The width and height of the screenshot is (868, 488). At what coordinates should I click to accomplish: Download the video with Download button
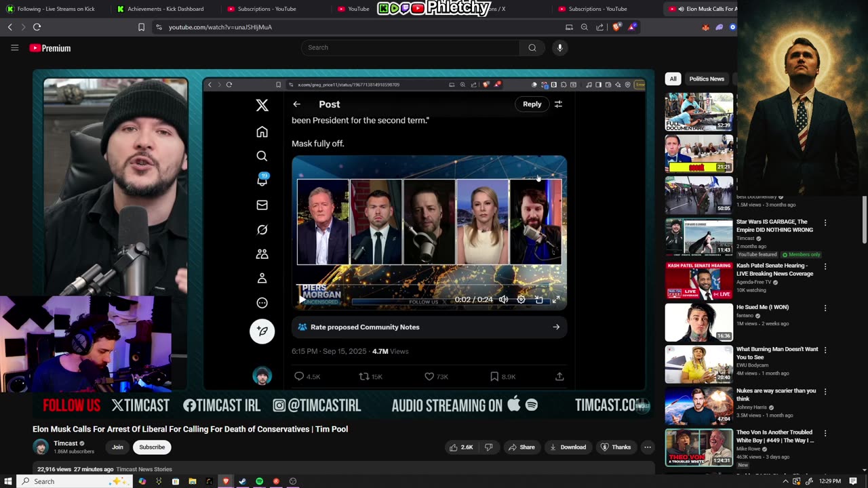[x=568, y=447]
